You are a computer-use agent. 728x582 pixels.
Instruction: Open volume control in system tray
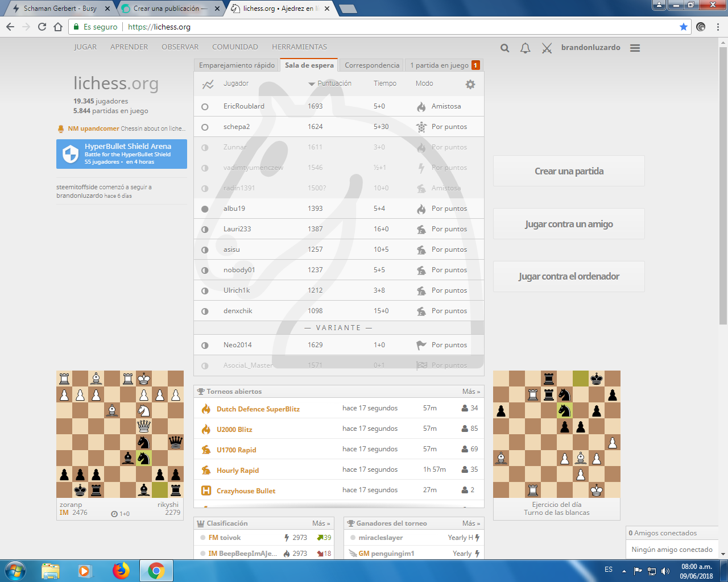[666, 571]
